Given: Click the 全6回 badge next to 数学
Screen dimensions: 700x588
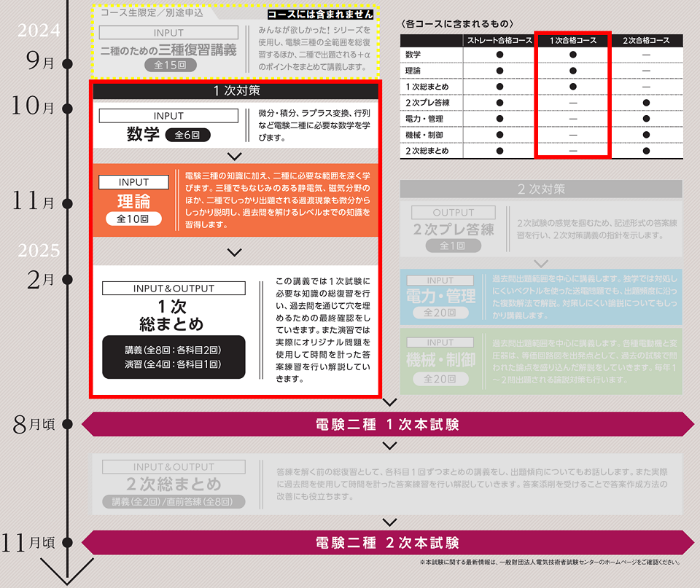Looking at the screenshot, I should click(187, 135).
